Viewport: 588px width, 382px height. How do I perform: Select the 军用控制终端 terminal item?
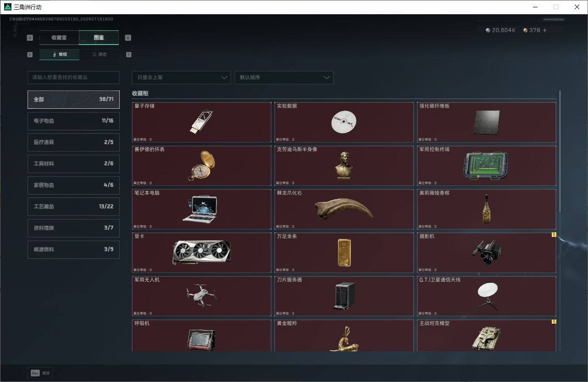(487, 166)
